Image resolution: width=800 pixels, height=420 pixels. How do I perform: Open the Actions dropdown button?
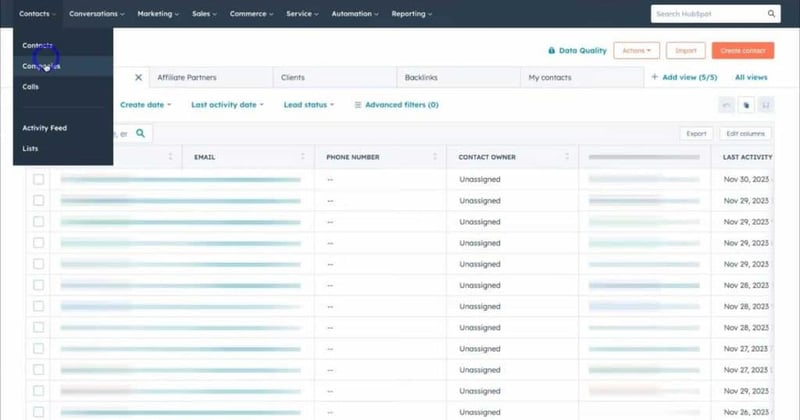coord(636,51)
